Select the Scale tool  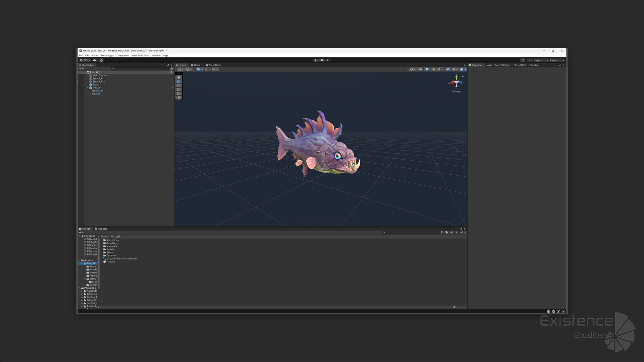179,89
